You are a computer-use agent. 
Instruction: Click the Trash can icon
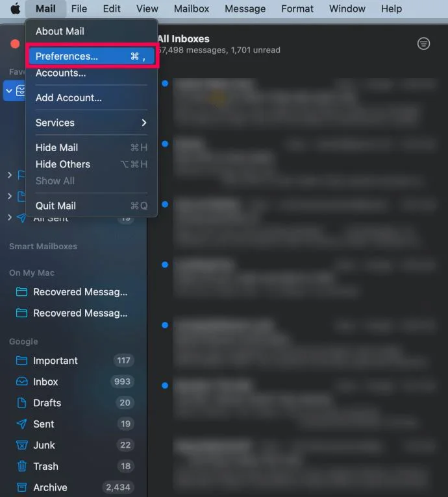pos(21,466)
